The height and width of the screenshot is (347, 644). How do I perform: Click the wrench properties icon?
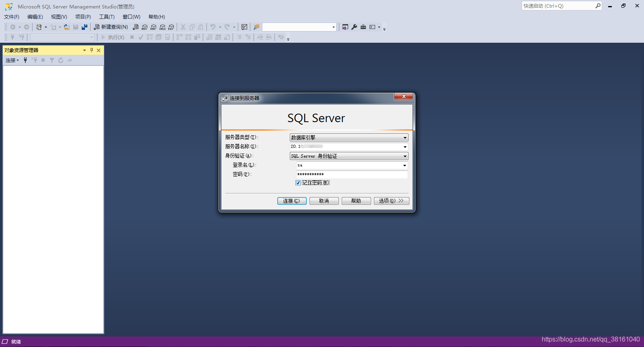(354, 27)
